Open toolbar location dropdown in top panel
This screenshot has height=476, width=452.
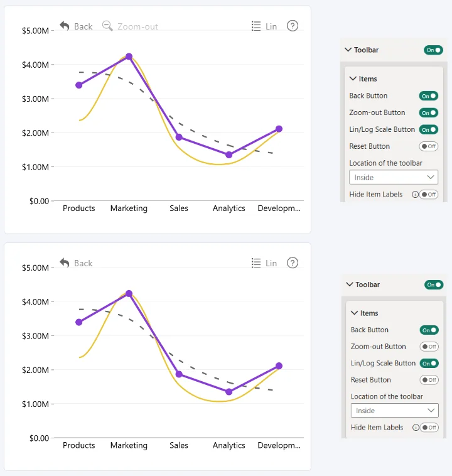[x=394, y=177]
